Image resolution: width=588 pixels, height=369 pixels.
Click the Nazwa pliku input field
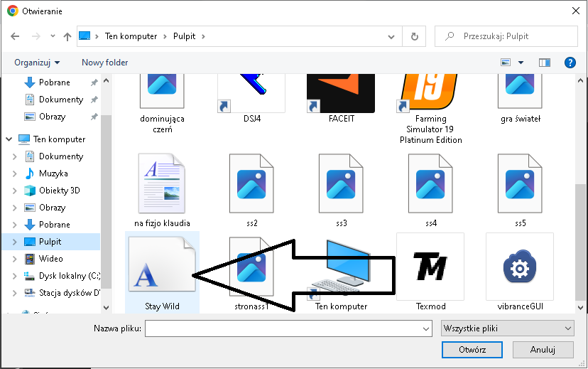tap(288, 328)
